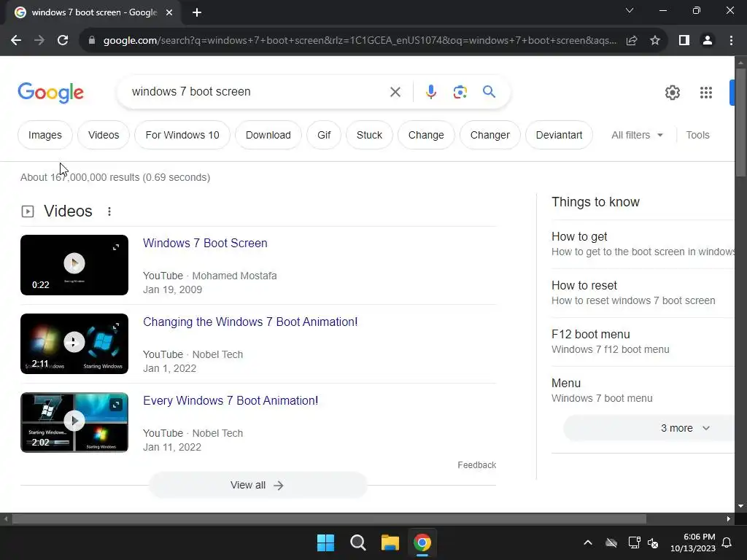Select the Stuck filter chip
This screenshot has height=560, width=747.
pyautogui.click(x=369, y=135)
